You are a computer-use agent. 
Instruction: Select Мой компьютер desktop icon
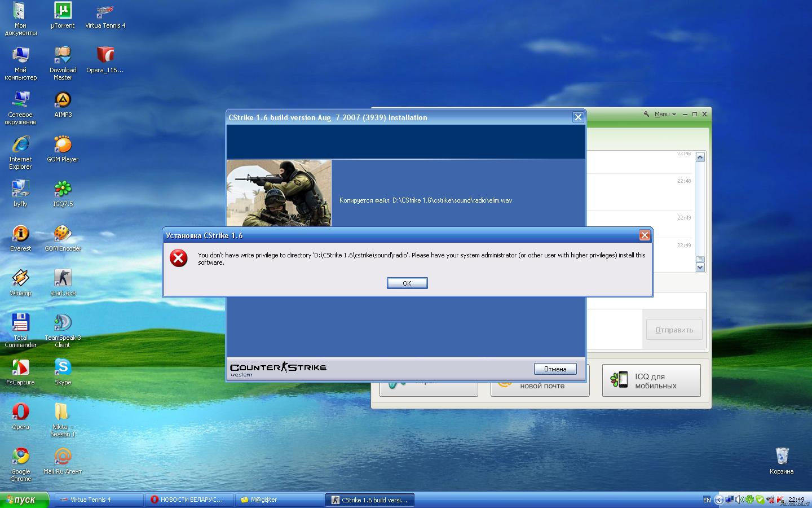pos(20,63)
